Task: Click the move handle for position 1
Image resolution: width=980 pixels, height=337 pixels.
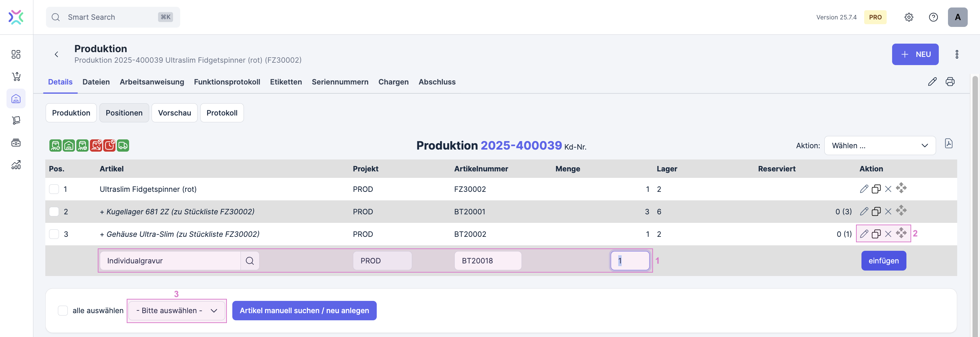Action: [901, 188]
